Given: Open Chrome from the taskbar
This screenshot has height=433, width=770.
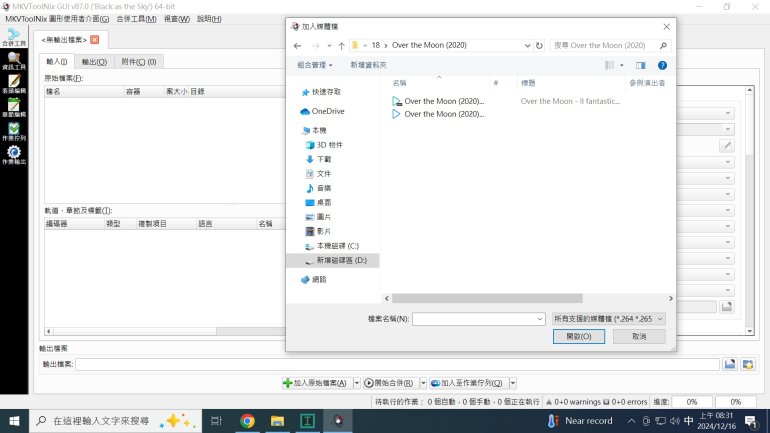Looking at the screenshot, I should (x=248, y=421).
